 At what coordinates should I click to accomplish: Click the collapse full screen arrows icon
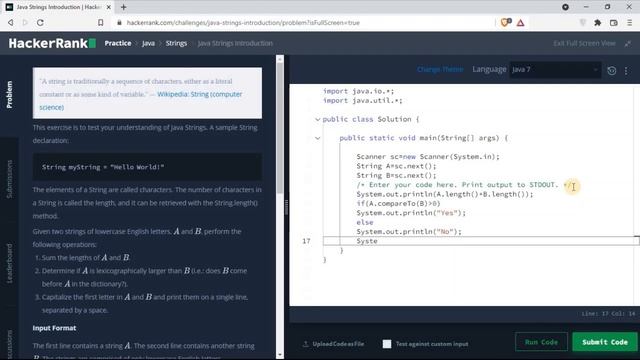click(x=628, y=43)
